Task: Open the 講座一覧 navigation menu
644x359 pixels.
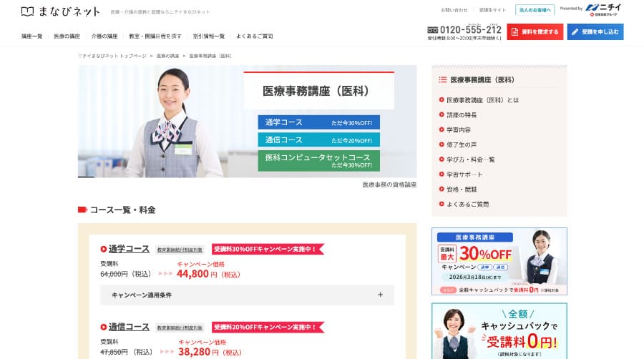Action: point(31,36)
